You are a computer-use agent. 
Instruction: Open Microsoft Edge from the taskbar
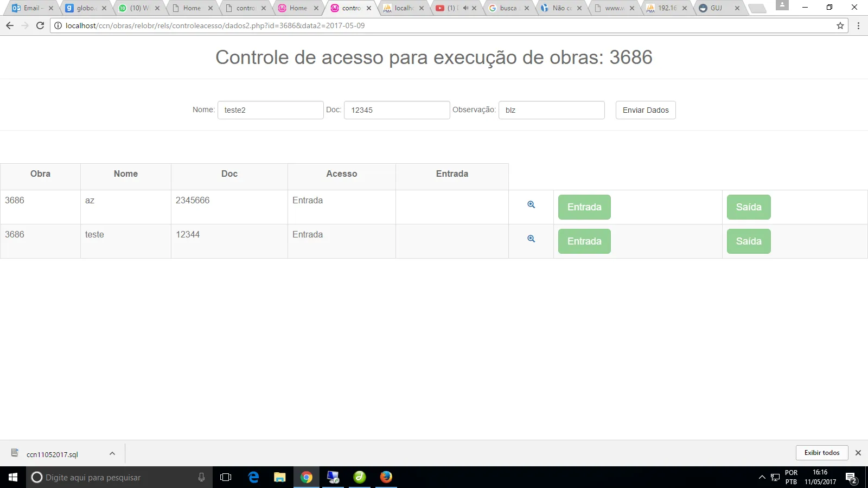coord(253,477)
